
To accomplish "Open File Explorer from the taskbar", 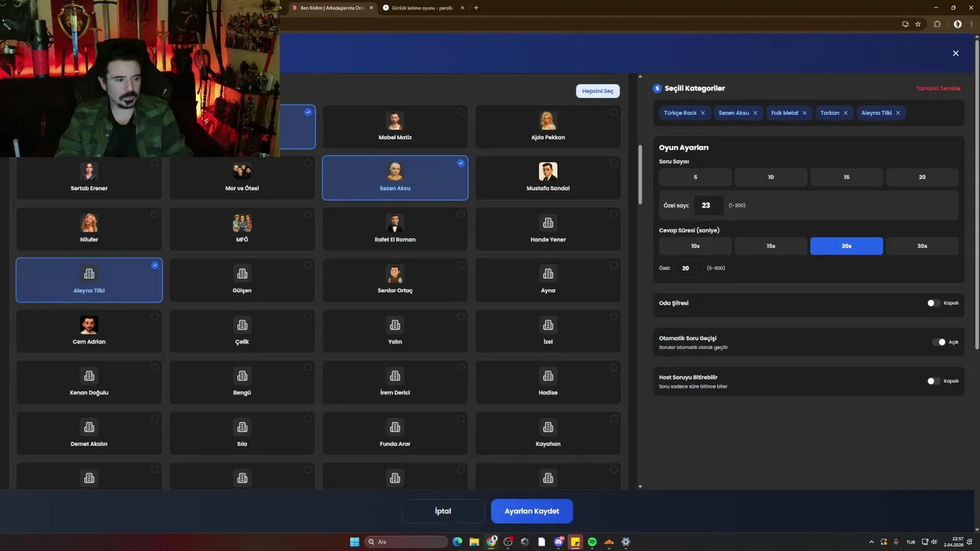I will (474, 542).
